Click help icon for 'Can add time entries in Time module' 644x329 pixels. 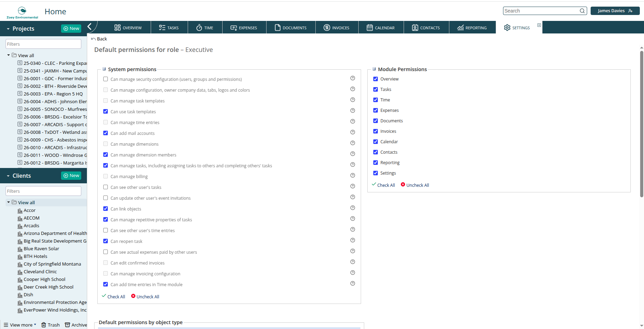click(353, 284)
